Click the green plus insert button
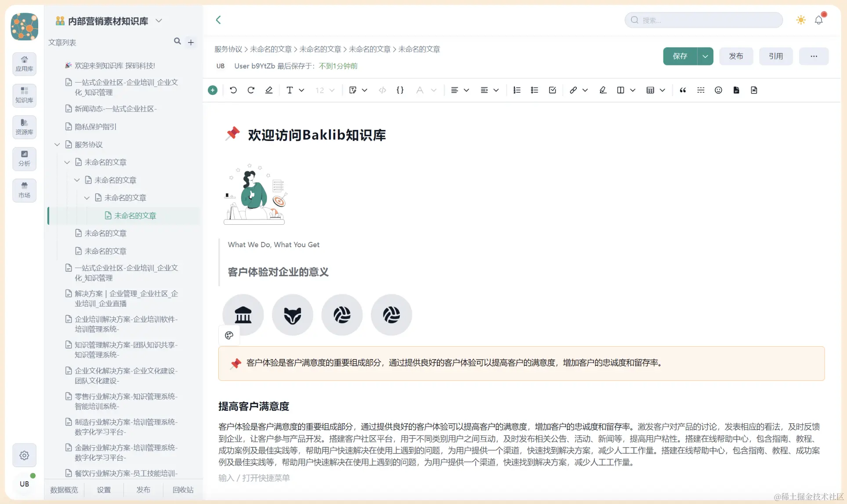 [x=213, y=90]
